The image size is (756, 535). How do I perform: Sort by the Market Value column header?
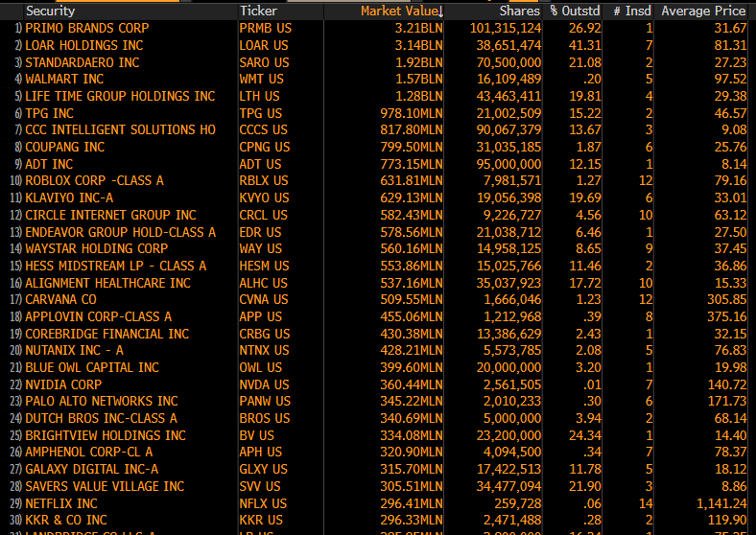[x=401, y=11]
